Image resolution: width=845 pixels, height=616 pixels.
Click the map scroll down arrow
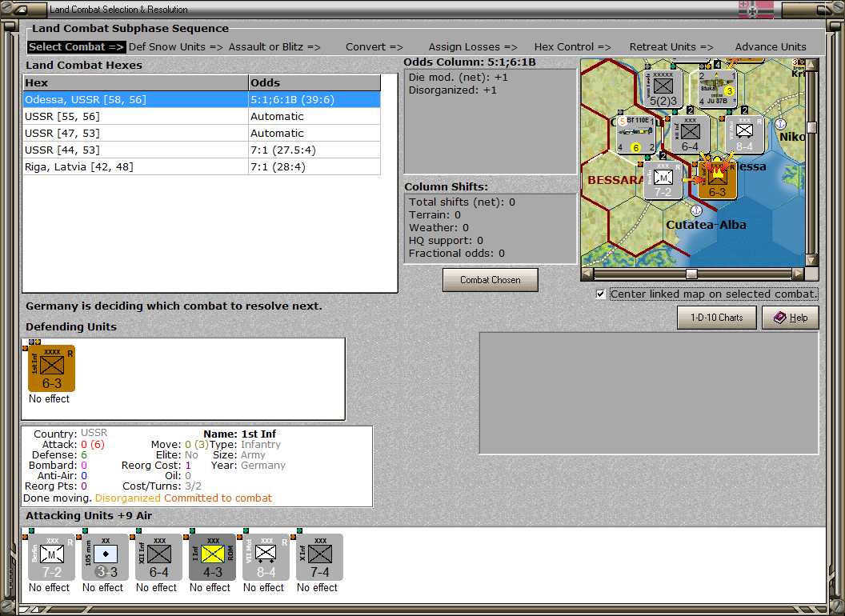tap(811, 260)
